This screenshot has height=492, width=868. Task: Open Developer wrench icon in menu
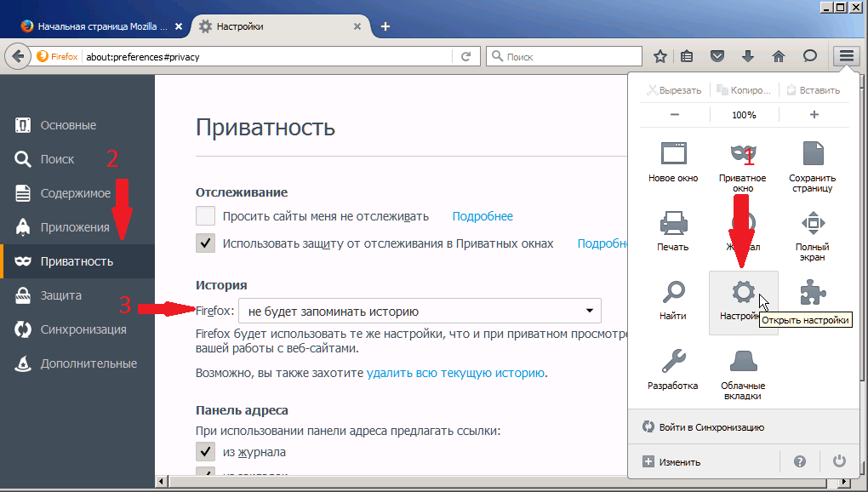[672, 363]
